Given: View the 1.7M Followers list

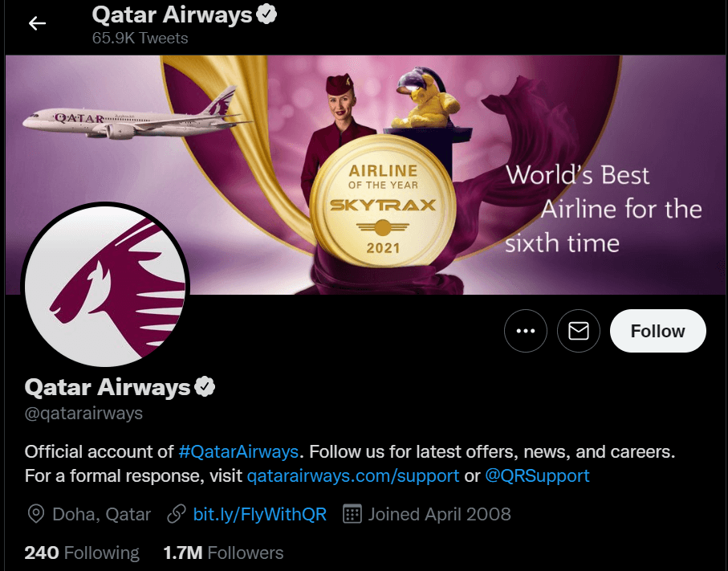Looking at the screenshot, I should 223,553.
